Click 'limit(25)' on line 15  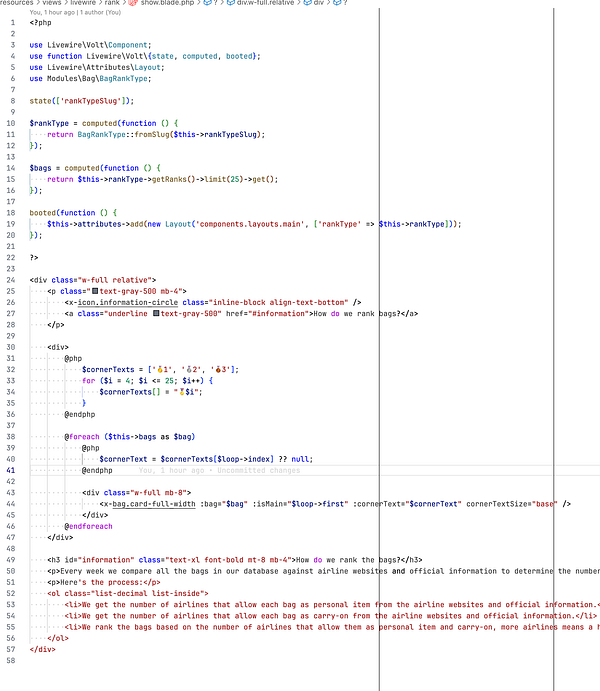[224, 179]
